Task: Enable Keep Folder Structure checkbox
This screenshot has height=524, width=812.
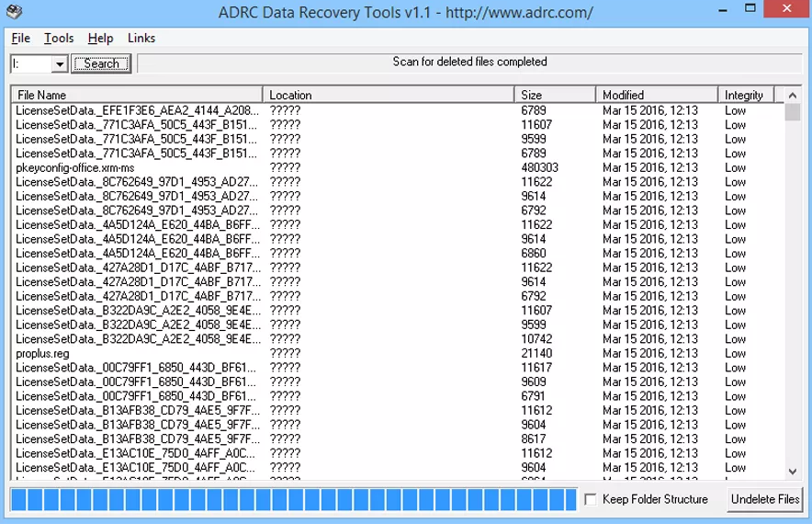Action: [x=592, y=499]
